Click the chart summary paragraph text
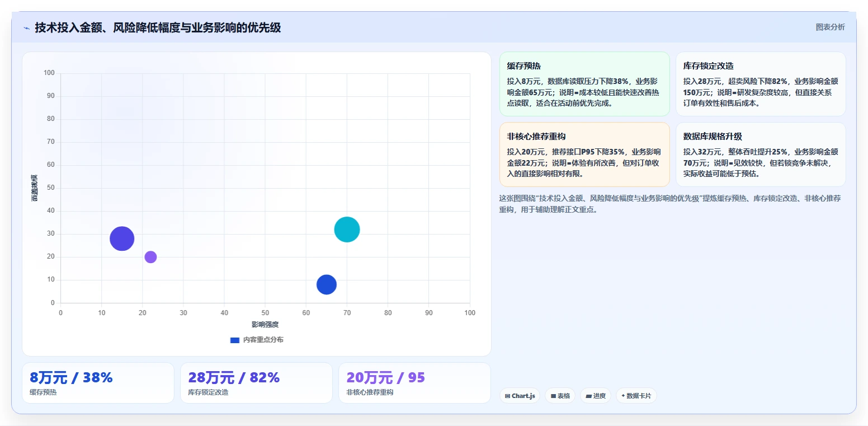 [670, 204]
